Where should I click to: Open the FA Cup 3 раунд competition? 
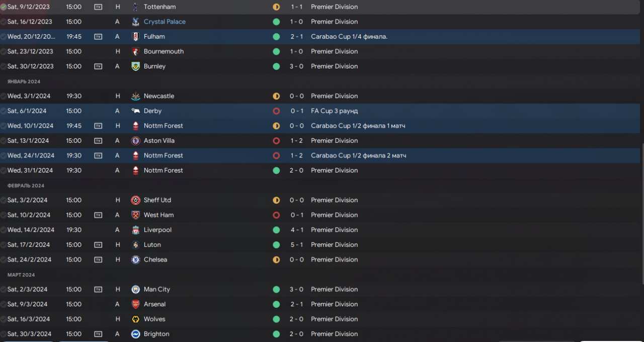[x=334, y=111]
